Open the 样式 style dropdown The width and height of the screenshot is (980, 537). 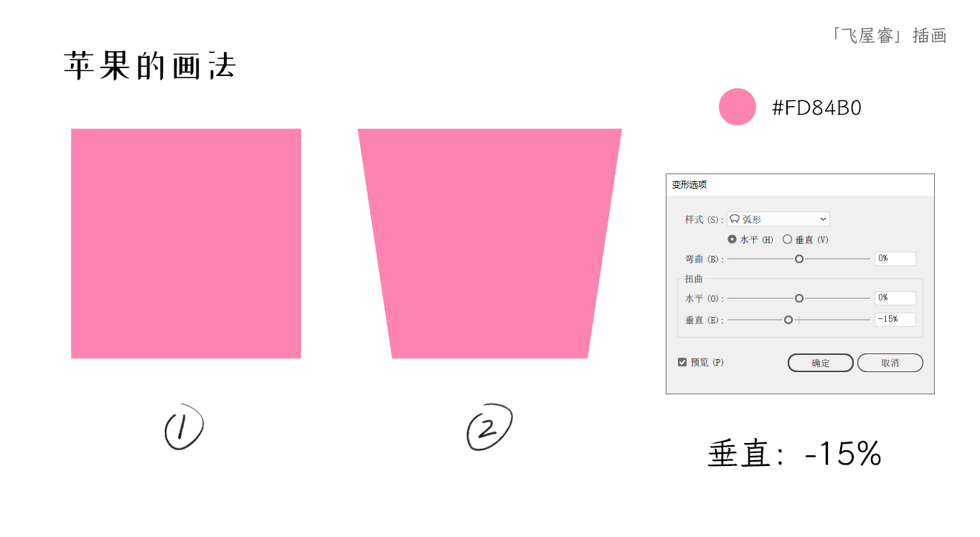(778, 219)
